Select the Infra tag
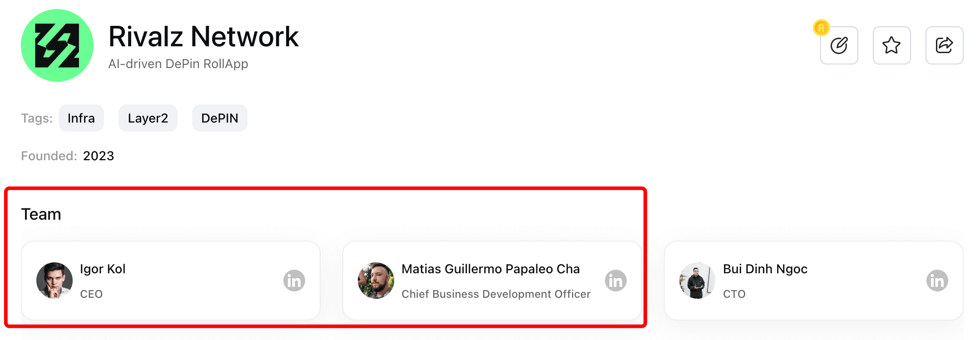Screen dimensions: 980x340 tap(81, 118)
